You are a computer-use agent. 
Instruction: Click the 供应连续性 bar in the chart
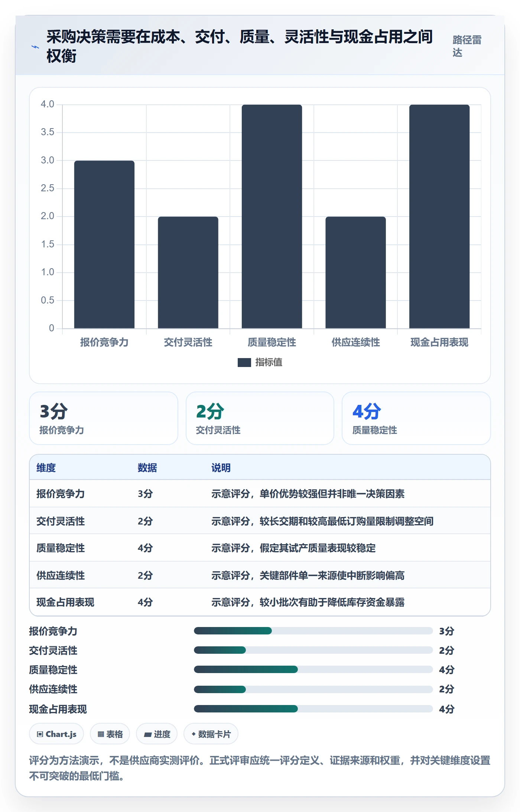356,272
